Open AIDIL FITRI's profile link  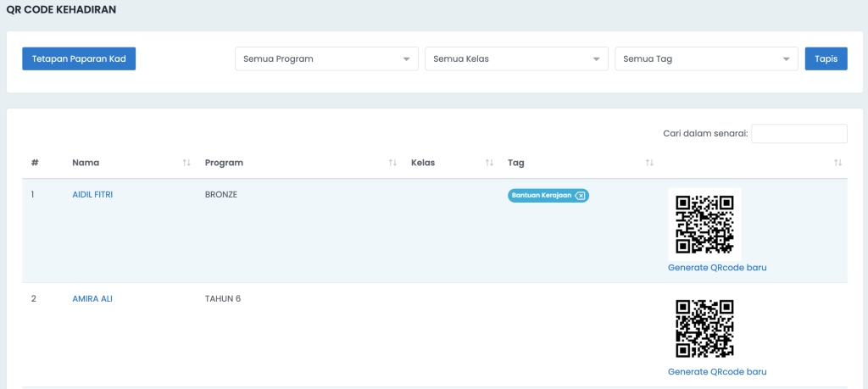tap(92, 195)
